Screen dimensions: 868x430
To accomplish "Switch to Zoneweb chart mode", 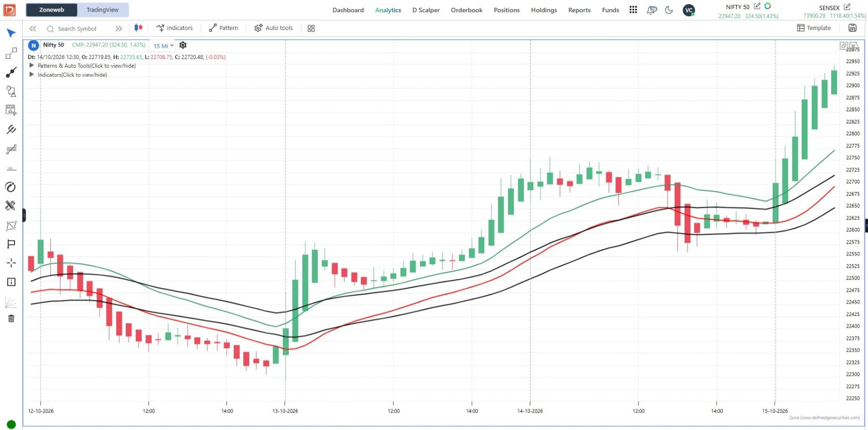I will pos(52,10).
